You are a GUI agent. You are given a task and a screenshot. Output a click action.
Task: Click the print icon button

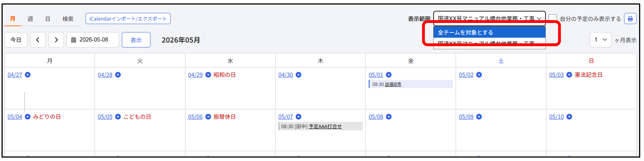coord(630,18)
